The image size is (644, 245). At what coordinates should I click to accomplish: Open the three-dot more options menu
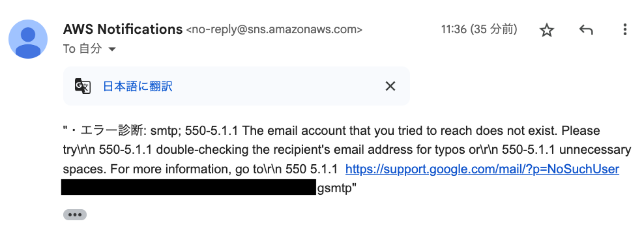[624, 29]
